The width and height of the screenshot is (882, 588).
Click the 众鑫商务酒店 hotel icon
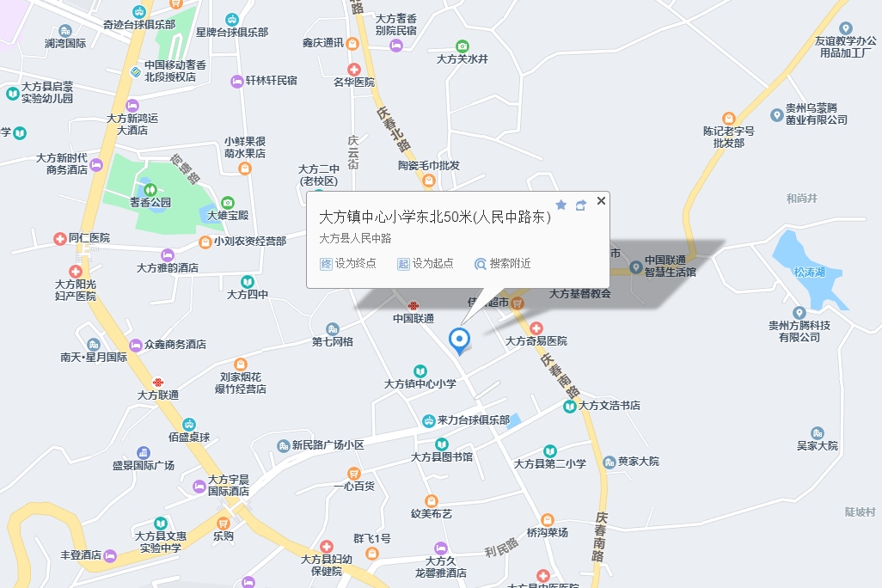[136, 345]
